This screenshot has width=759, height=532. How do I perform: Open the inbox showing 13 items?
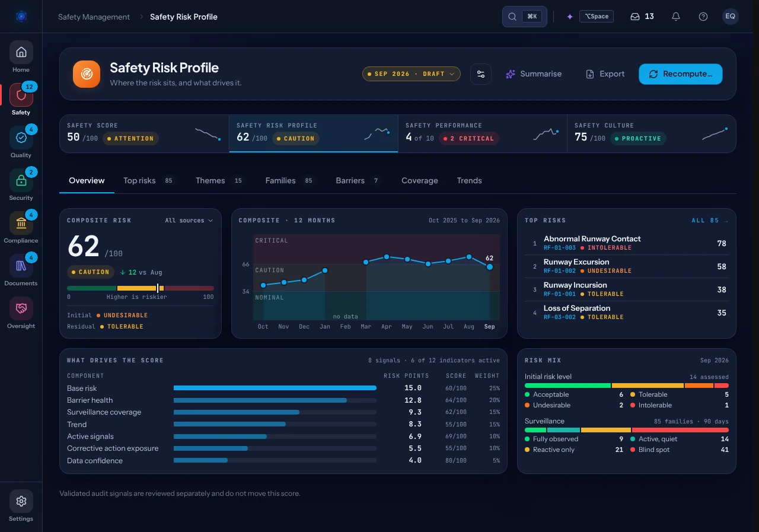point(642,17)
